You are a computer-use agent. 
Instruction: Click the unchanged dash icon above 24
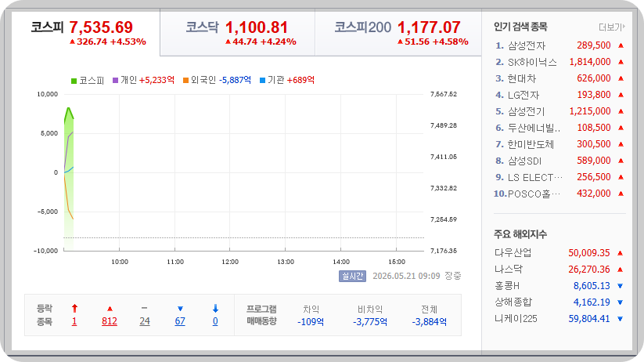coord(144,308)
